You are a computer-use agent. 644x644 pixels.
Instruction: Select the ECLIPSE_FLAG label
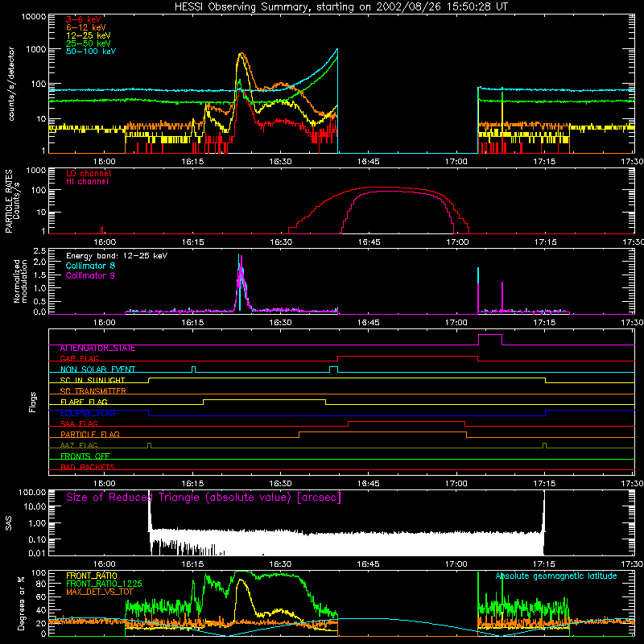[x=88, y=413]
